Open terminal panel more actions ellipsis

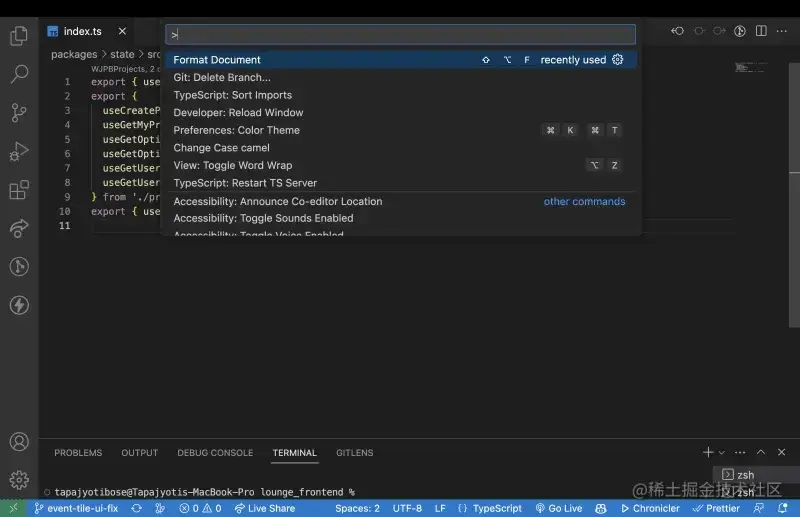[740, 452]
